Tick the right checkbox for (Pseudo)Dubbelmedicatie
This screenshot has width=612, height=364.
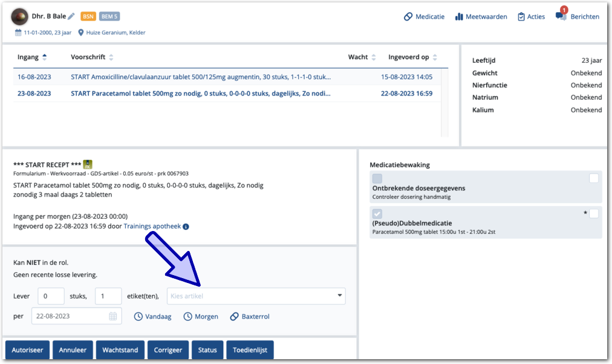(594, 213)
